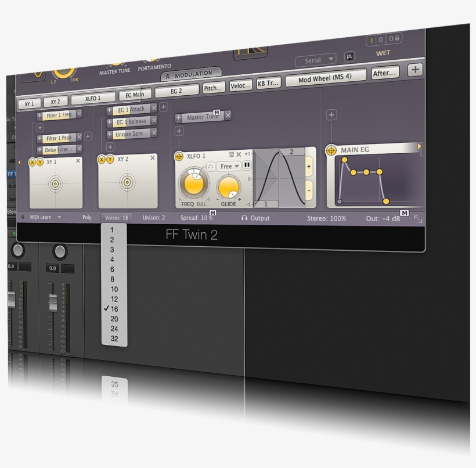Choose 24 voices from the menu
The image size is (476, 468).
114,329
